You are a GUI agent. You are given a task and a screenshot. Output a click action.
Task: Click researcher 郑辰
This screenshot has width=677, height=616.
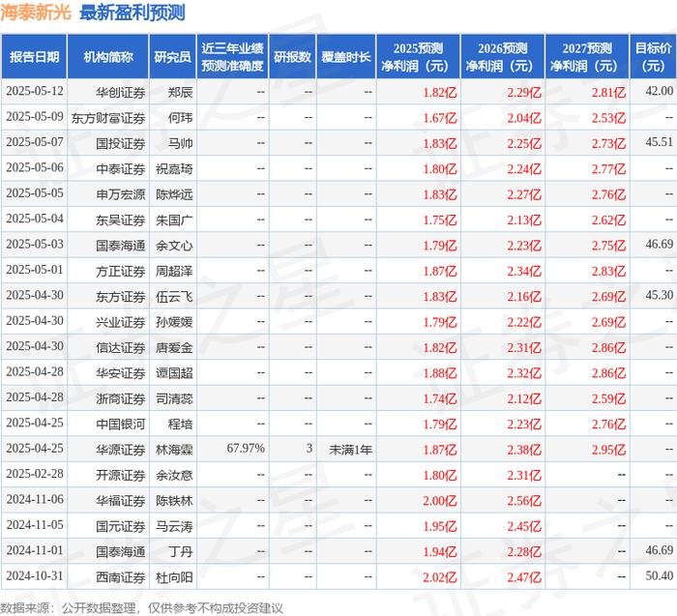pos(180,93)
